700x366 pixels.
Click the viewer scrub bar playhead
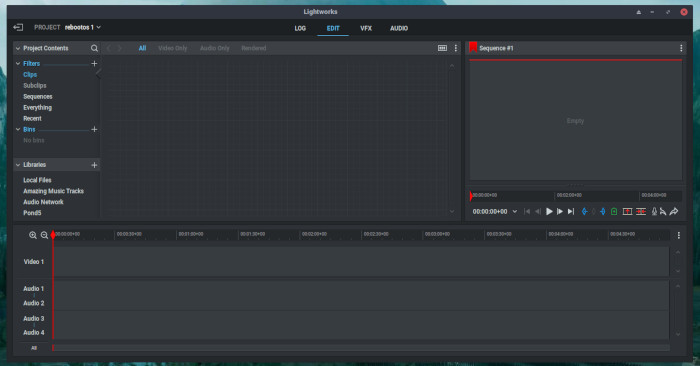[x=471, y=195]
